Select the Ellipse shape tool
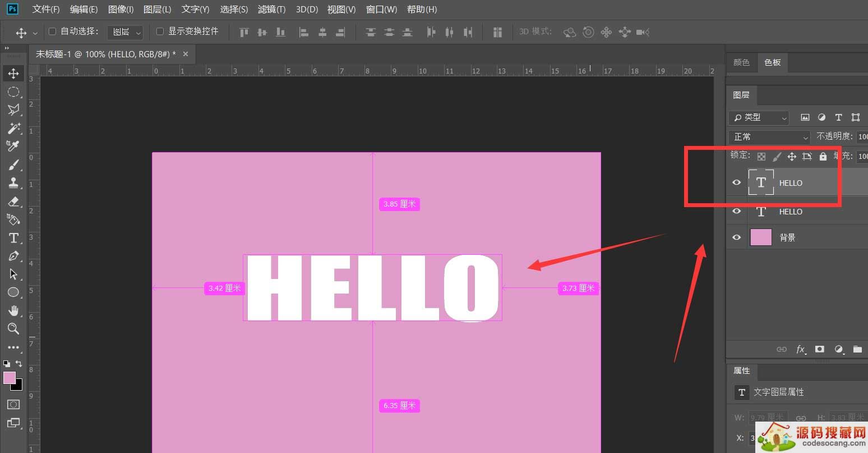 [x=13, y=292]
